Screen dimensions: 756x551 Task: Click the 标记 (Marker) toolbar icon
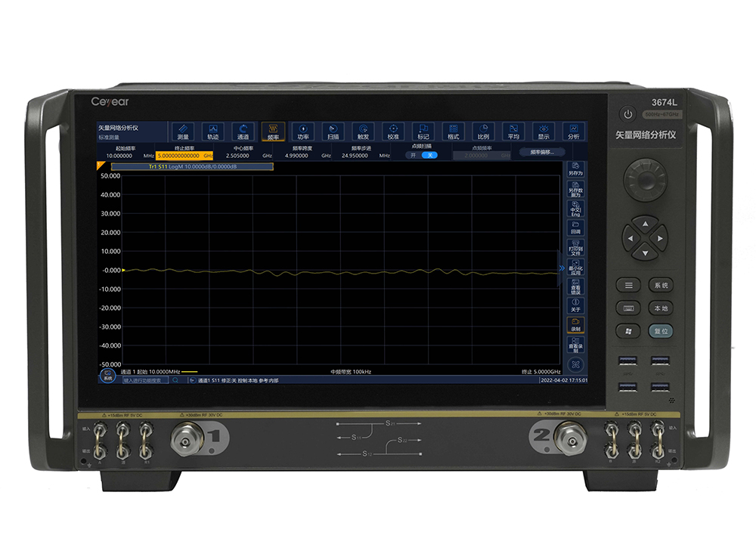pos(423,132)
